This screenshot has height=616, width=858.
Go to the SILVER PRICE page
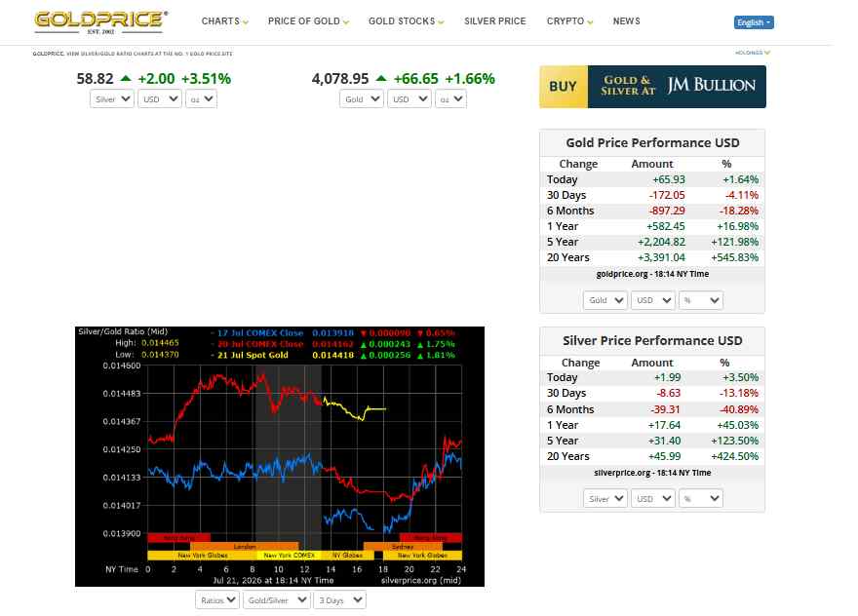[x=494, y=21]
